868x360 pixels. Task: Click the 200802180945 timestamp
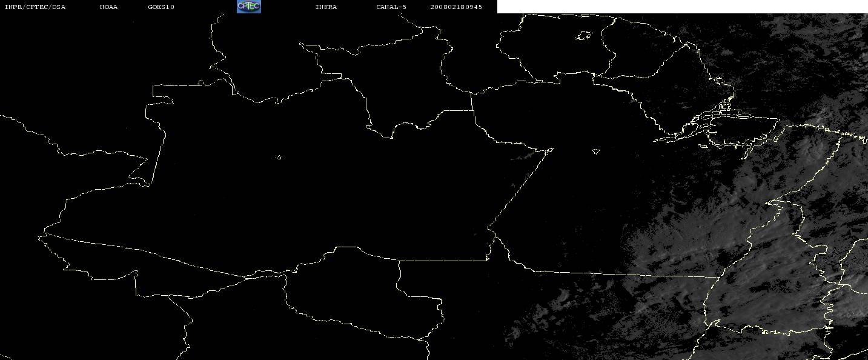pos(456,7)
